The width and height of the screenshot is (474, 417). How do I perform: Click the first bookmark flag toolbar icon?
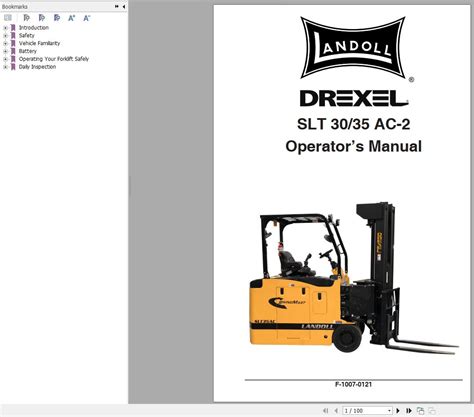point(26,18)
